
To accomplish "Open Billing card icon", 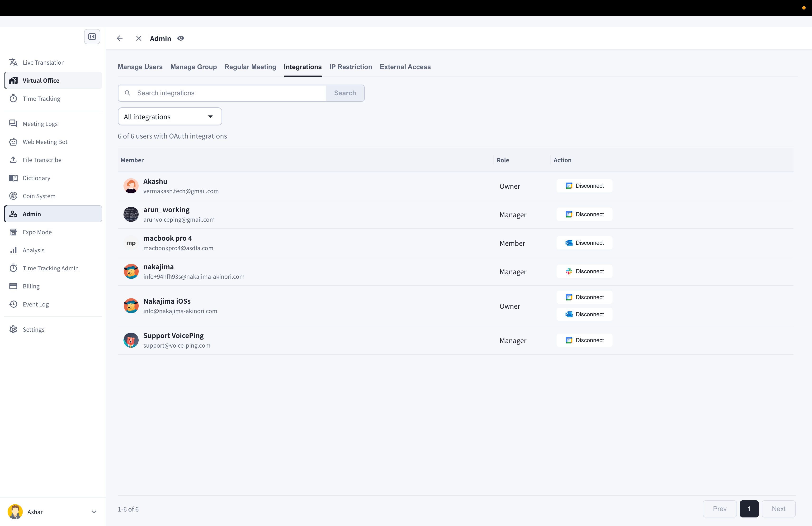I will tap(13, 286).
